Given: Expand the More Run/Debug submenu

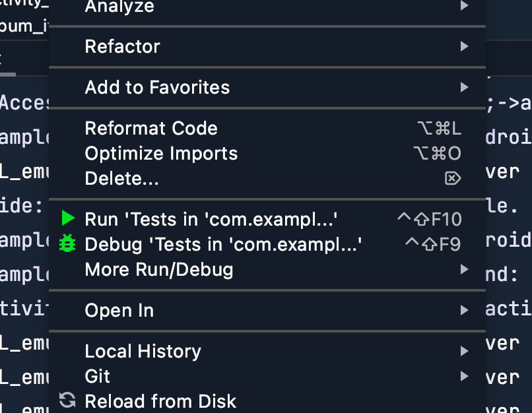Looking at the screenshot, I should coord(464,270).
